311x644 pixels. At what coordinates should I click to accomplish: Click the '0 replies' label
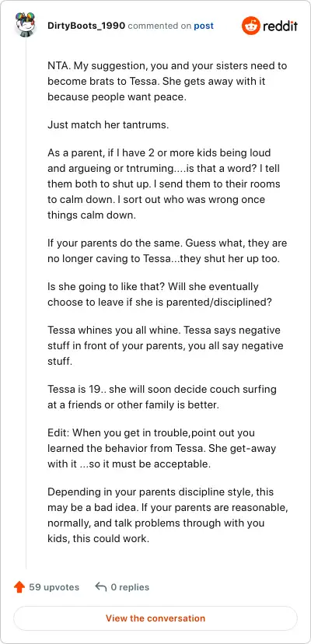[x=131, y=587]
